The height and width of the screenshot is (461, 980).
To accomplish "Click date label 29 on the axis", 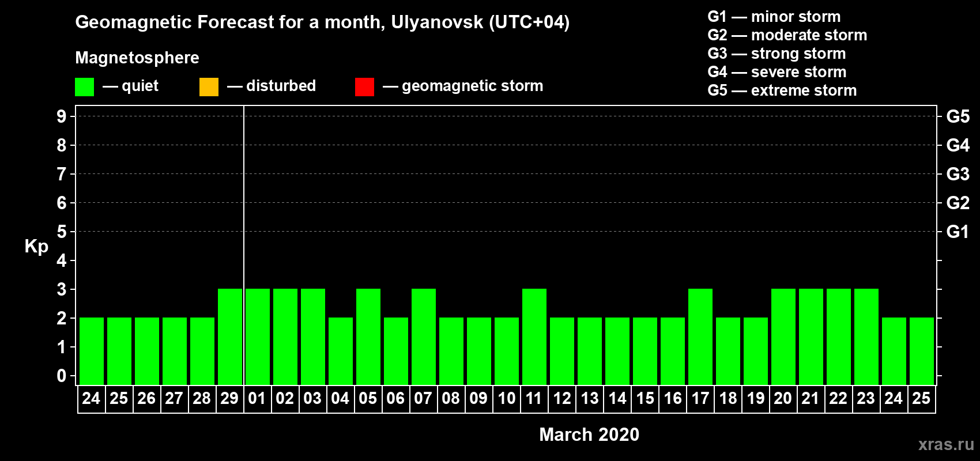I will coord(229,398).
